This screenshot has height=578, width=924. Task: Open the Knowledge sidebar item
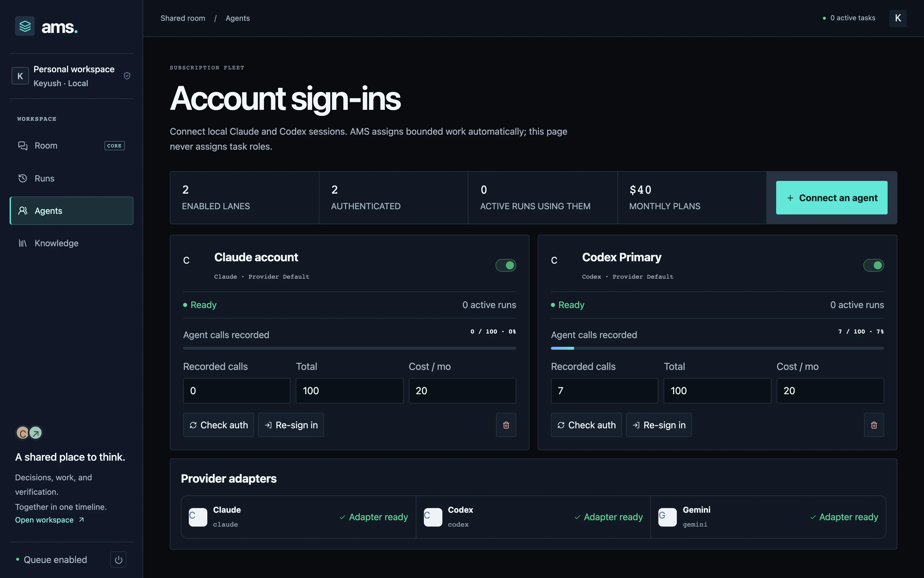pos(71,243)
